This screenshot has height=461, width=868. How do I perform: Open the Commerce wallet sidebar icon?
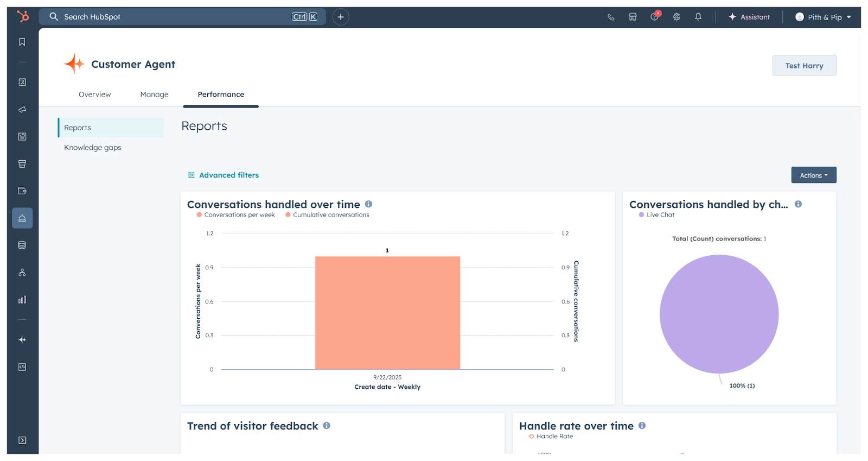(x=22, y=191)
